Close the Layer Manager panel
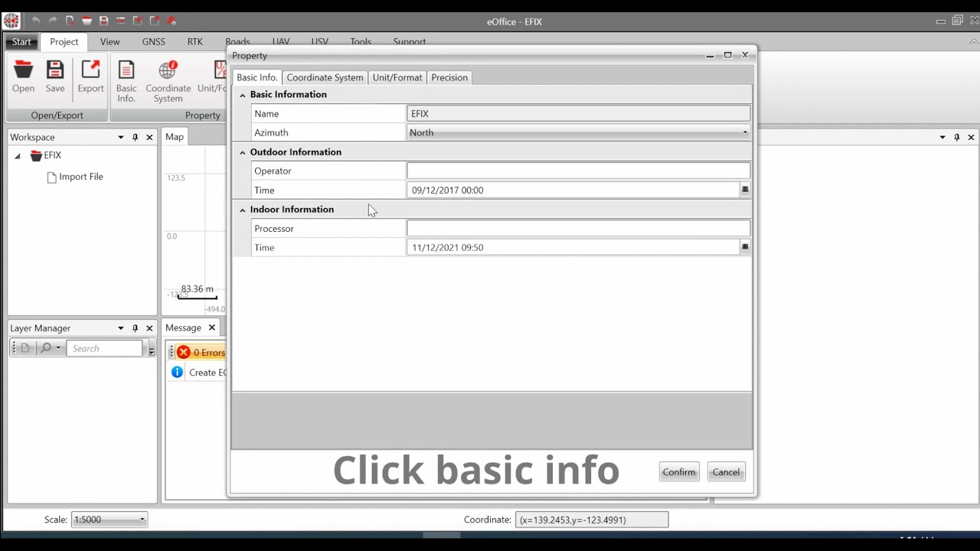The height and width of the screenshot is (551, 980). pos(149,328)
